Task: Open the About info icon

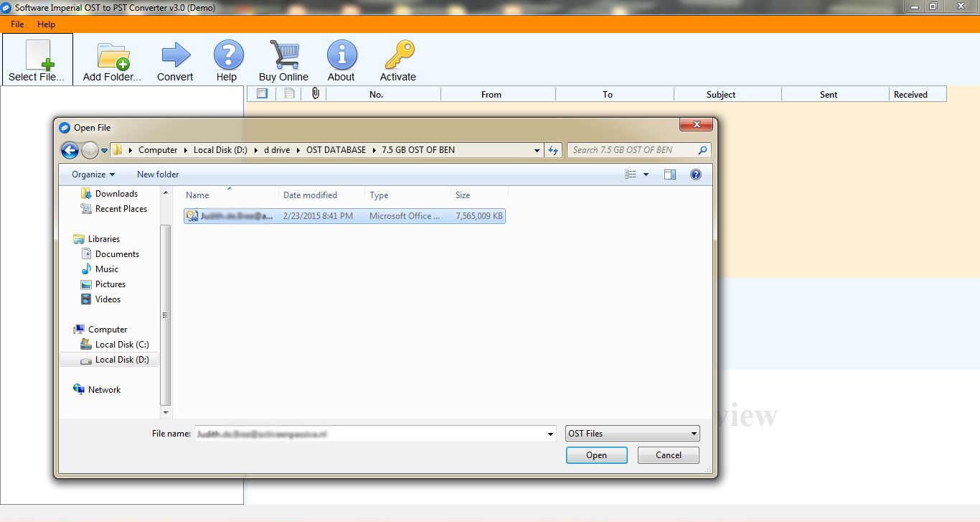Action: [x=341, y=55]
